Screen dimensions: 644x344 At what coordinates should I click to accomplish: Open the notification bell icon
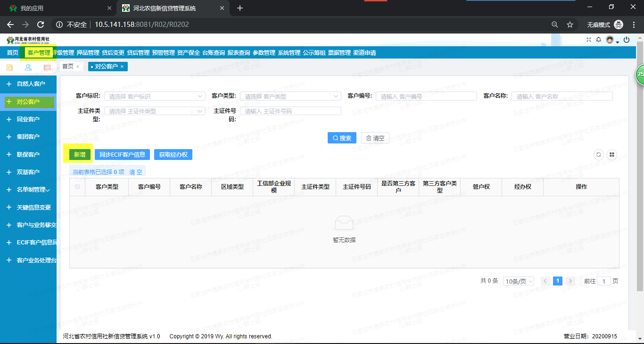pos(599,39)
